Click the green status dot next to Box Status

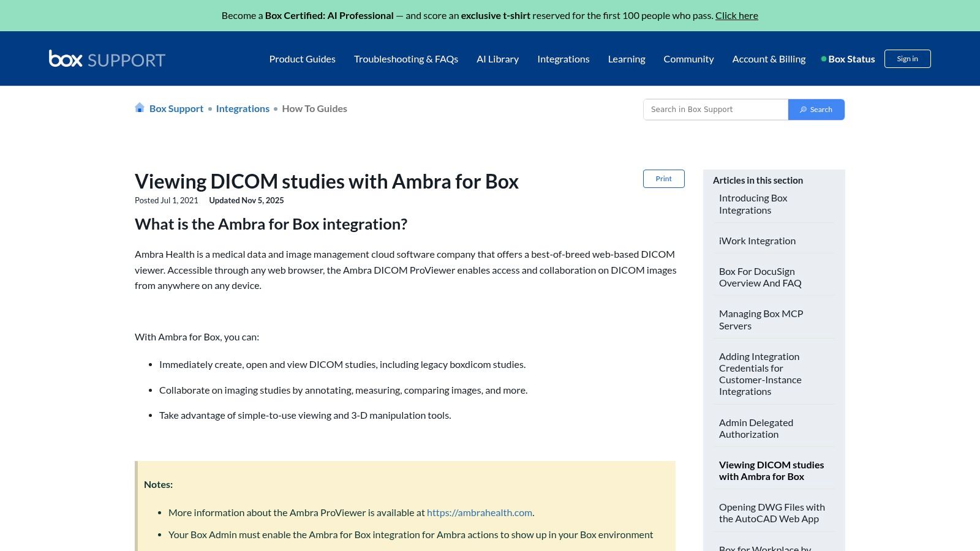point(824,59)
